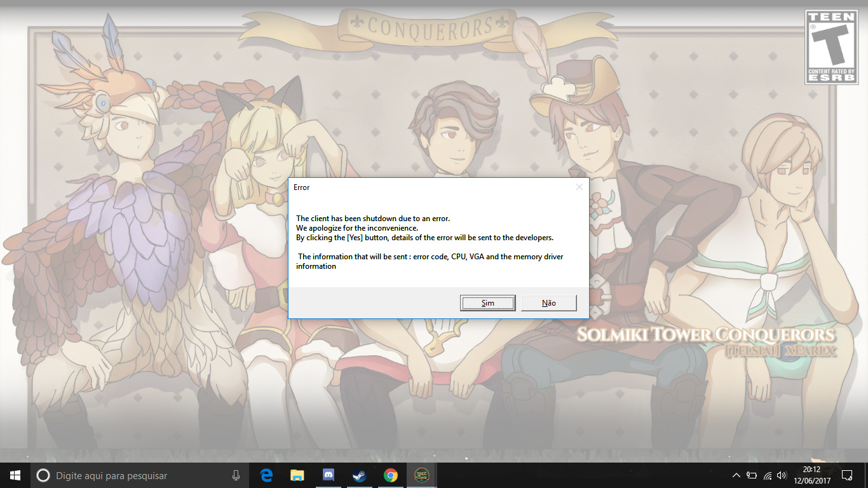Viewport: 868px width, 488px height.
Task: Click the Cortana circle icon
Action: [x=43, y=475]
